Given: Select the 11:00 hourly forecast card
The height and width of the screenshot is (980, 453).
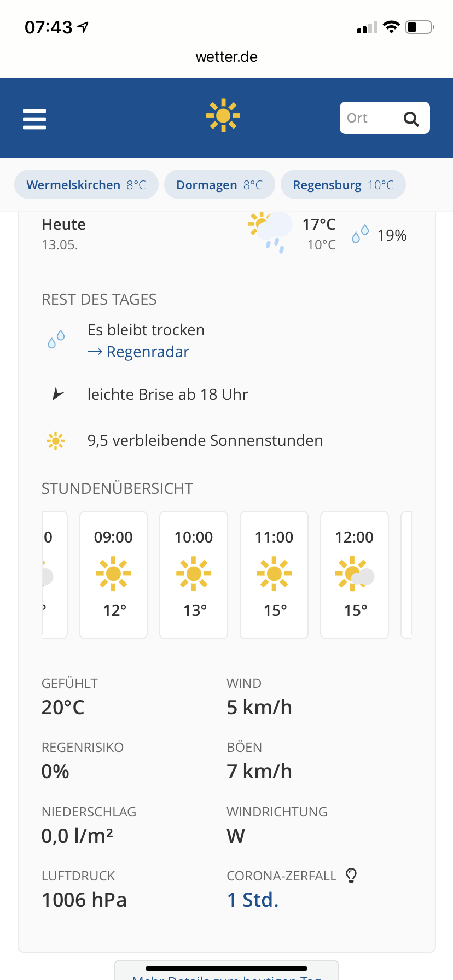Looking at the screenshot, I should point(274,575).
